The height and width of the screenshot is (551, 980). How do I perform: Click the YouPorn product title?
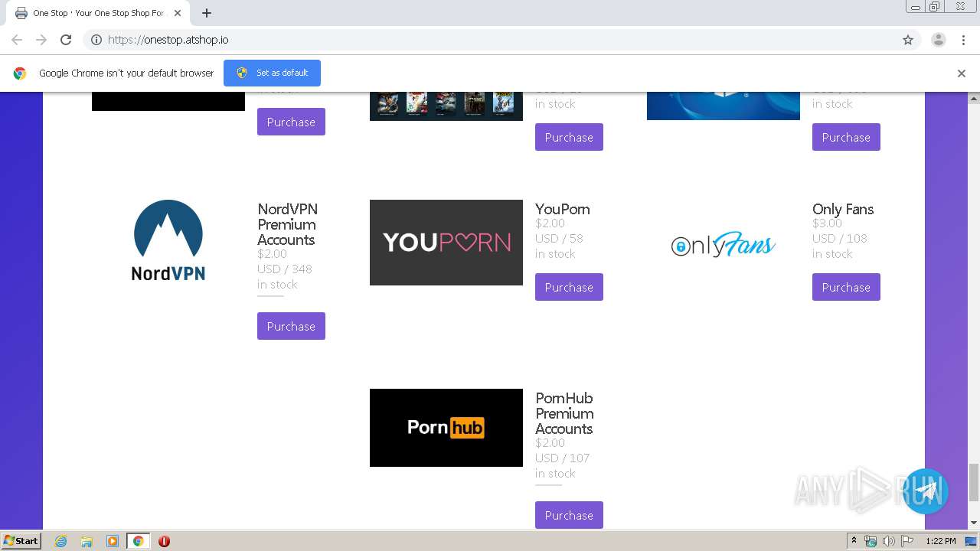tap(563, 209)
